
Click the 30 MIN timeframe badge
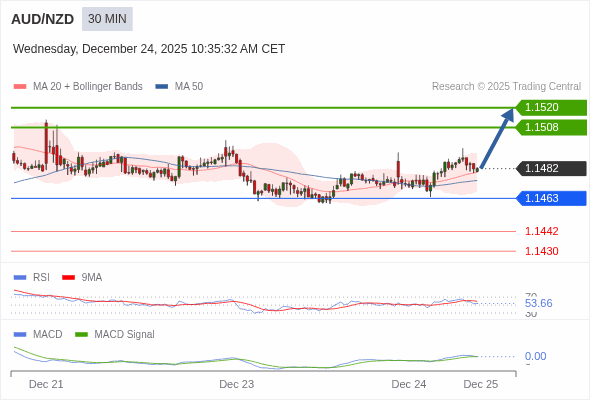(x=107, y=19)
